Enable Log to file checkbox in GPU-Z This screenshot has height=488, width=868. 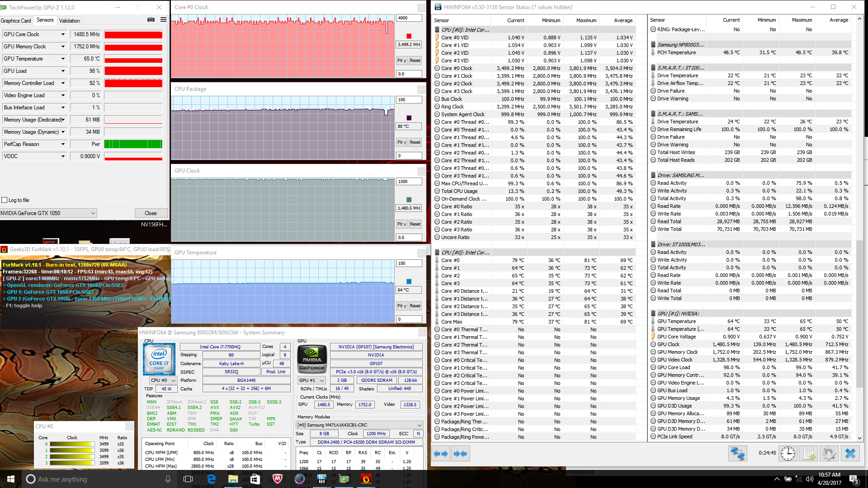point(5,200)
